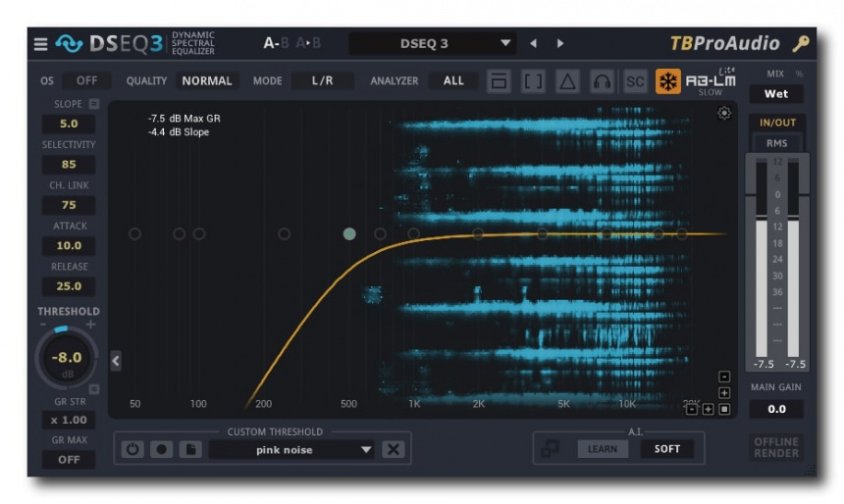The width and height of the screenshot is (844, 504).
Task: Click custom threshold record circle button
Action: pyautogui.click(x=162, y=449)
